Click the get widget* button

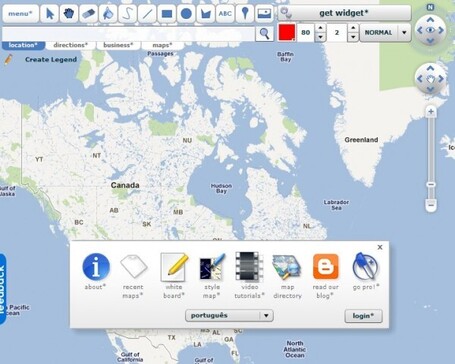coord(344,13)
